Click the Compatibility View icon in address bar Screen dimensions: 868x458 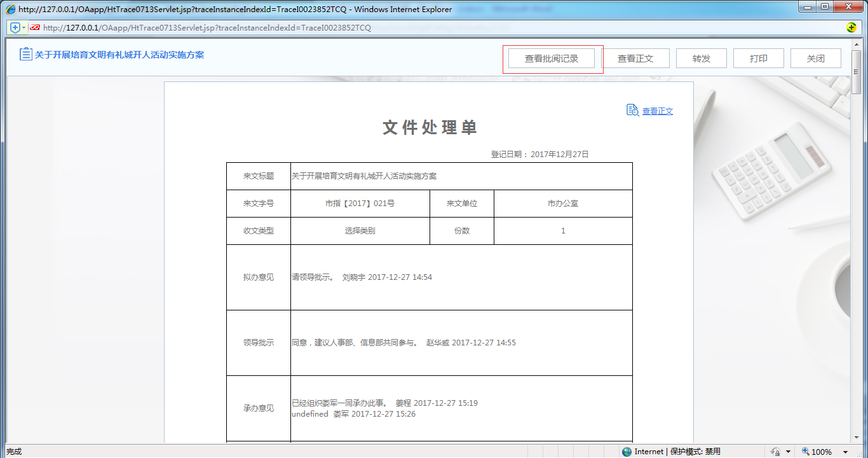[36, 28]
